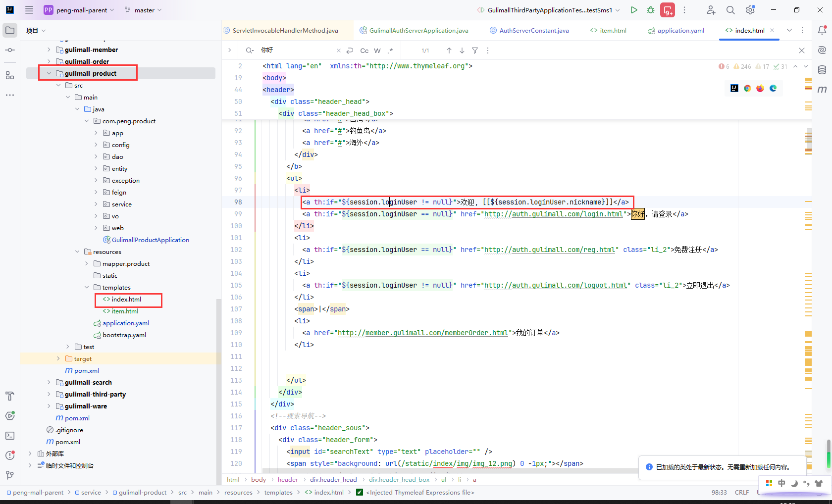
Task: Open the Services tool window
Action: pos(10,416)
